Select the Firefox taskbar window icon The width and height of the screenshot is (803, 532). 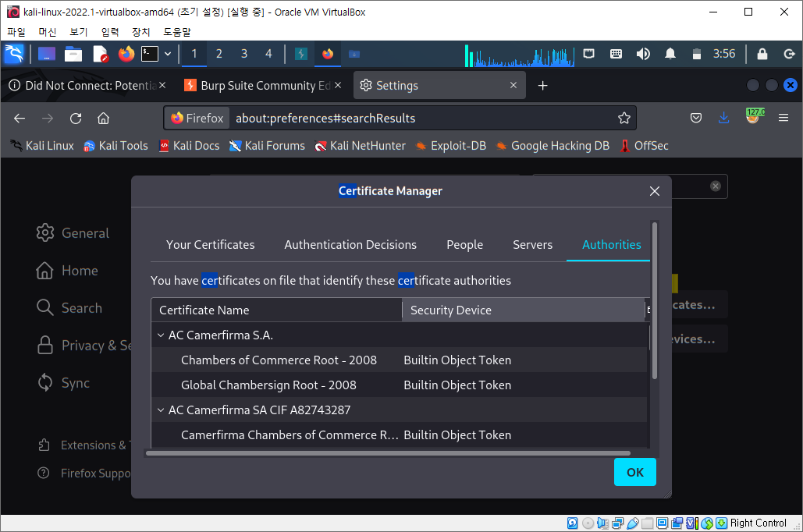[x=328, y=54]
